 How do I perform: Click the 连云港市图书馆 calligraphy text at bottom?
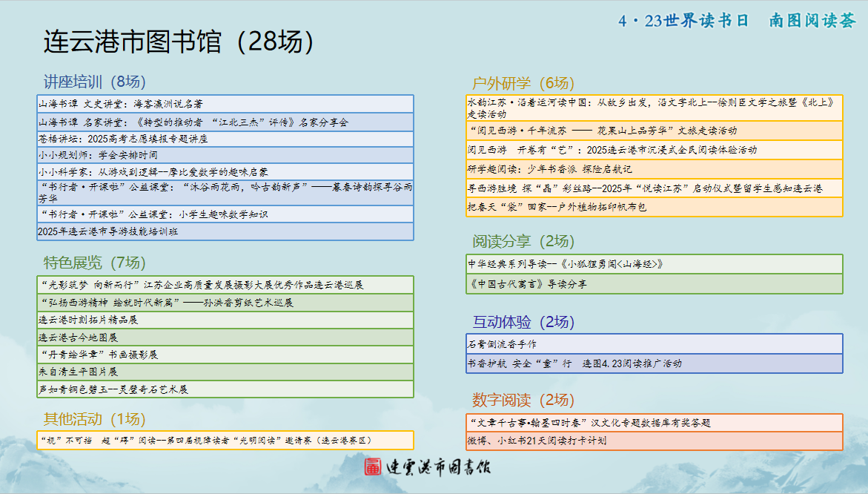click(437, 467)
